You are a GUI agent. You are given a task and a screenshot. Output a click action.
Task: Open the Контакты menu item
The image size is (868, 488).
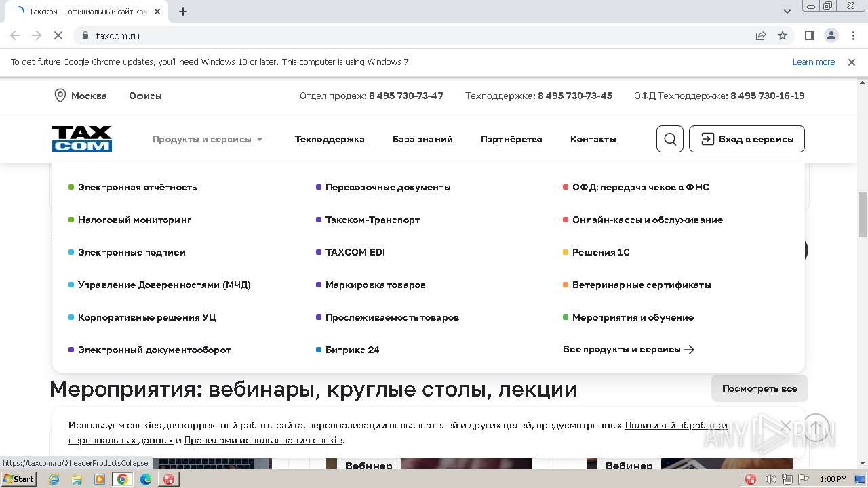(593, 139)
